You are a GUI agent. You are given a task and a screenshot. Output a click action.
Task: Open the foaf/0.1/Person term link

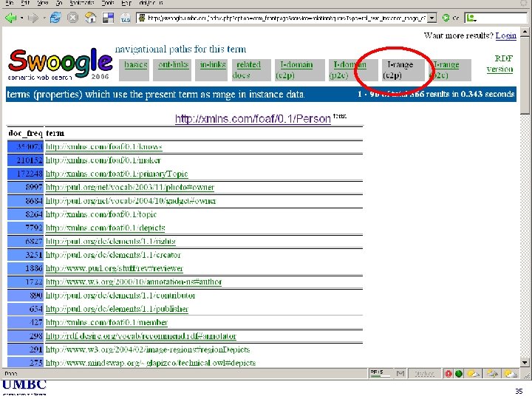[x=253, y=119]
